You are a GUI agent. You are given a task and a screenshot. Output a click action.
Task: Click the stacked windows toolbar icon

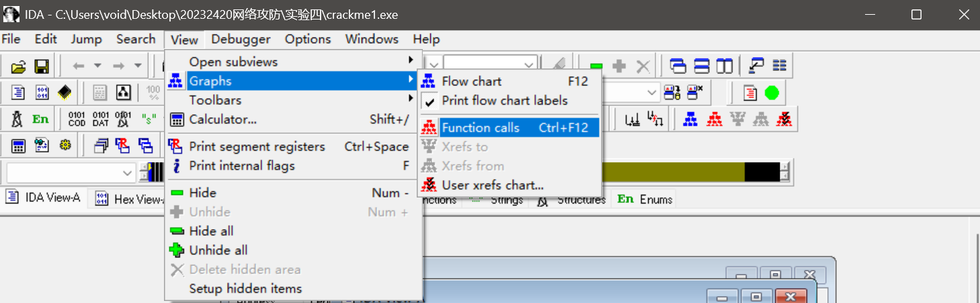point(101,145)
